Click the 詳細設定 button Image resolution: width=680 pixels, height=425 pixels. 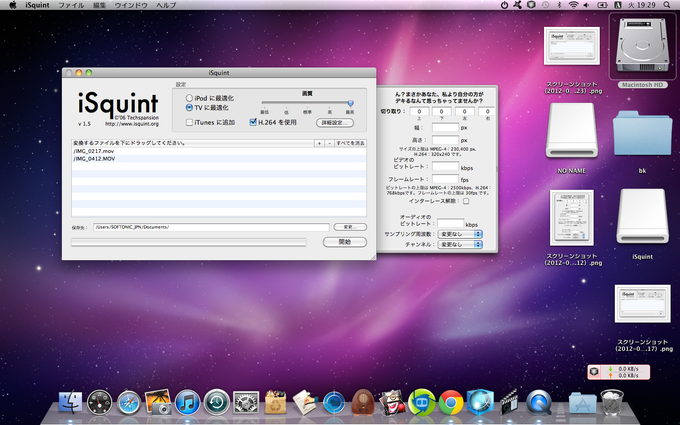pos(335,123)
